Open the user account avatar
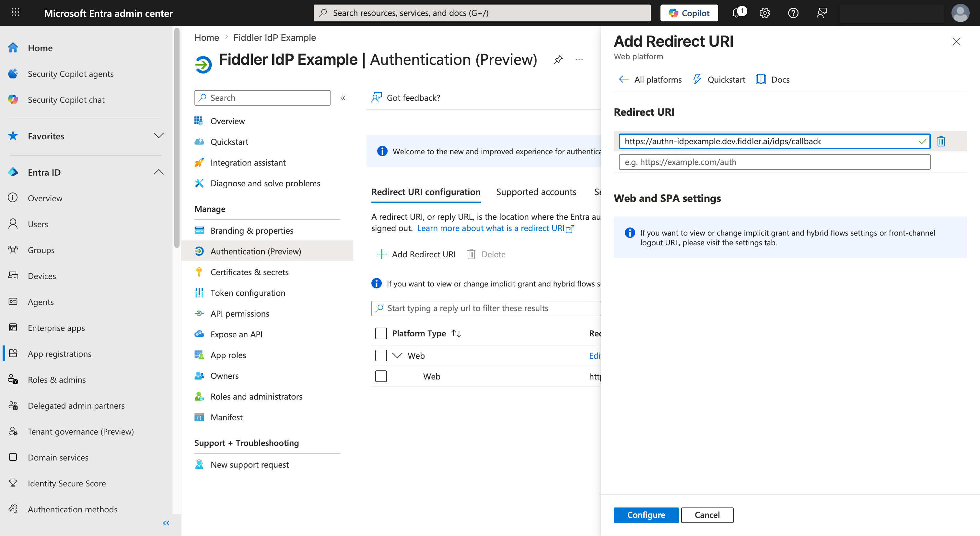Viewport: 980px width, 536px height. [x=960, y=13]
